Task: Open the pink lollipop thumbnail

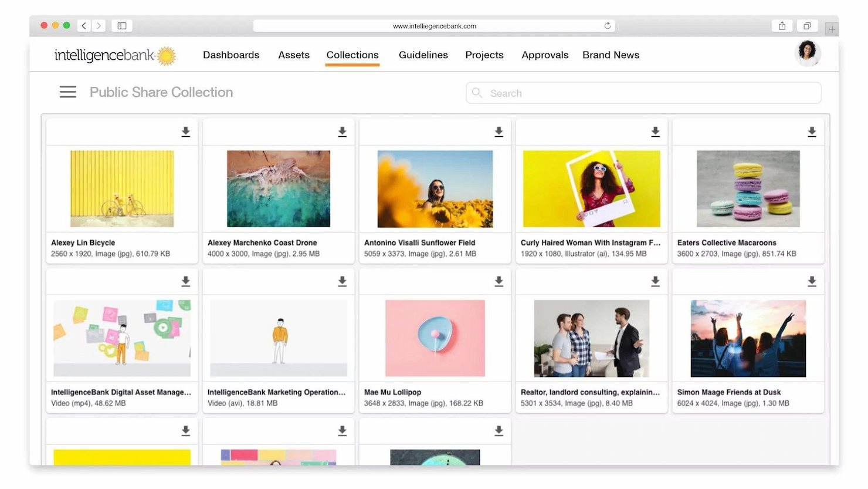Action: point(435,338)
